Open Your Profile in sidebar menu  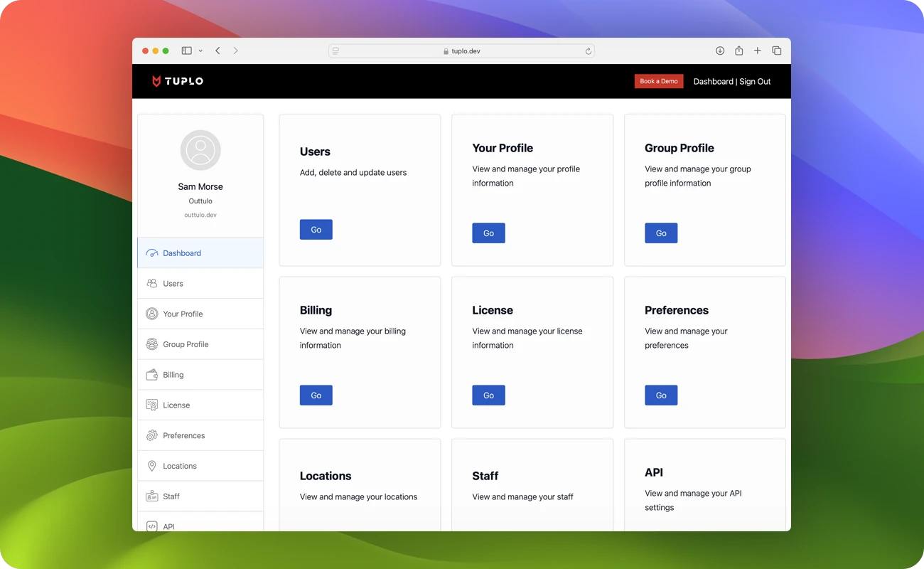183,314
